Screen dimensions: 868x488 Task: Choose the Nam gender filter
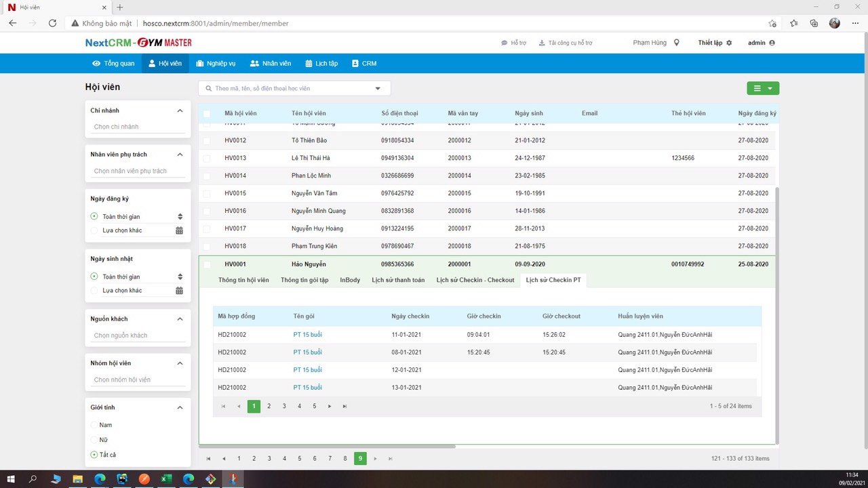[x=94, y=425]
